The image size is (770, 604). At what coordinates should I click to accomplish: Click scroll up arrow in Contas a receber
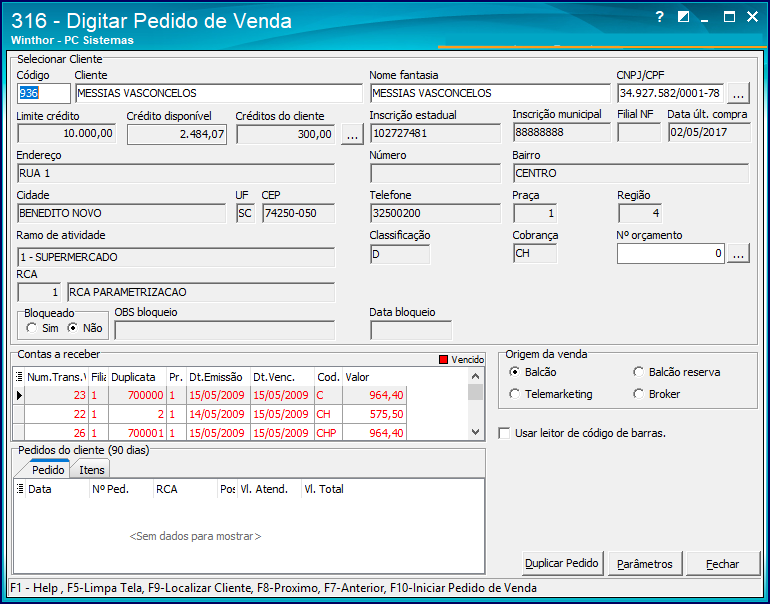click(475, 377)
